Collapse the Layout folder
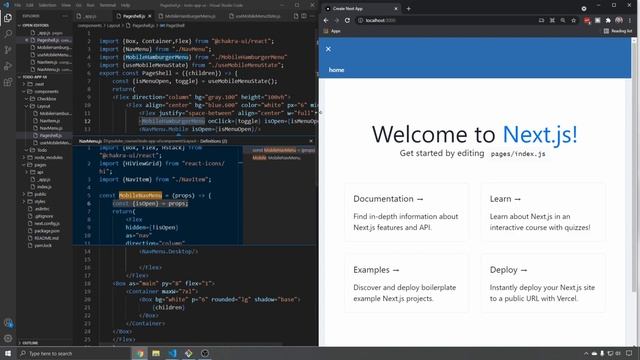This screenshot has width=640, height=360. click(43, 106)
